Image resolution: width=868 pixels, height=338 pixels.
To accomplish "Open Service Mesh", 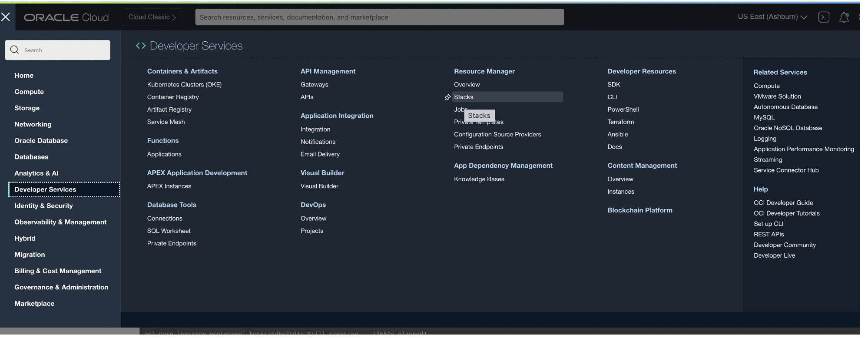I will (166, 122).
